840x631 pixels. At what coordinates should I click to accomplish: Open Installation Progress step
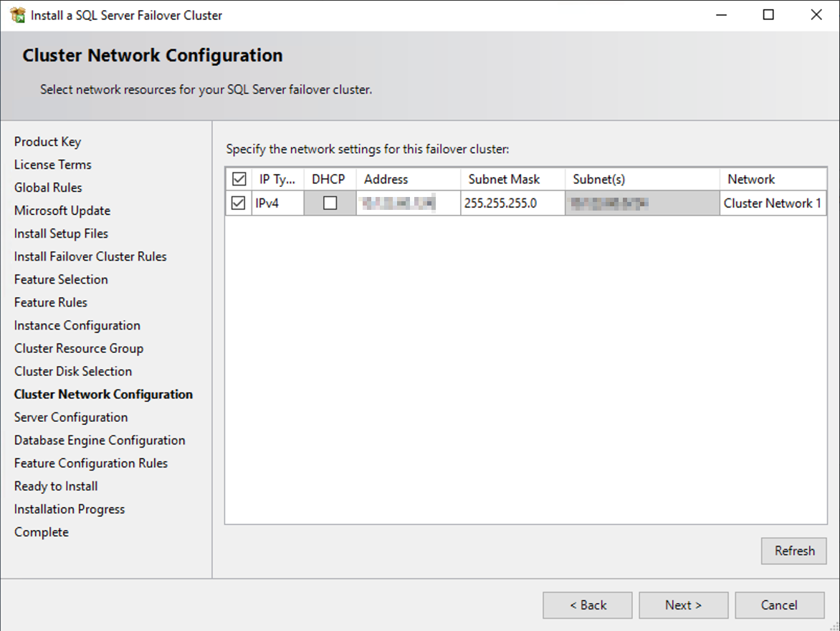coord(69,509)
